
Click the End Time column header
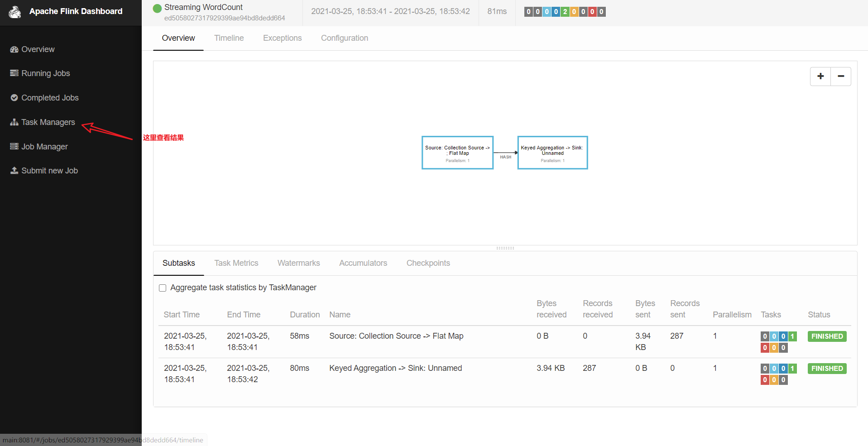click(244, 315)
